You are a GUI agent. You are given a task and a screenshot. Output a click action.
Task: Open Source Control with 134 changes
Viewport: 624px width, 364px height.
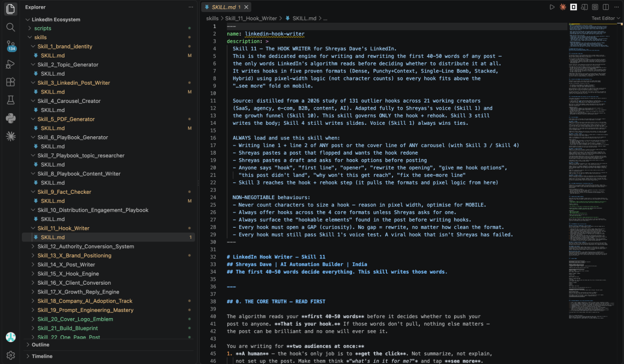coord(11,46)
